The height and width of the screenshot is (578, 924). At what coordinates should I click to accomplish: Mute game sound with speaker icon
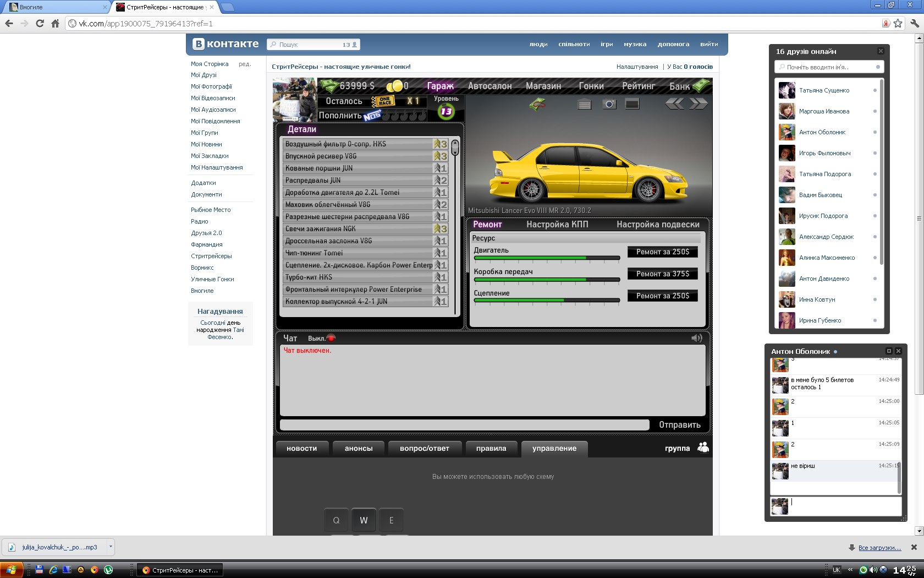pos(697,338)
